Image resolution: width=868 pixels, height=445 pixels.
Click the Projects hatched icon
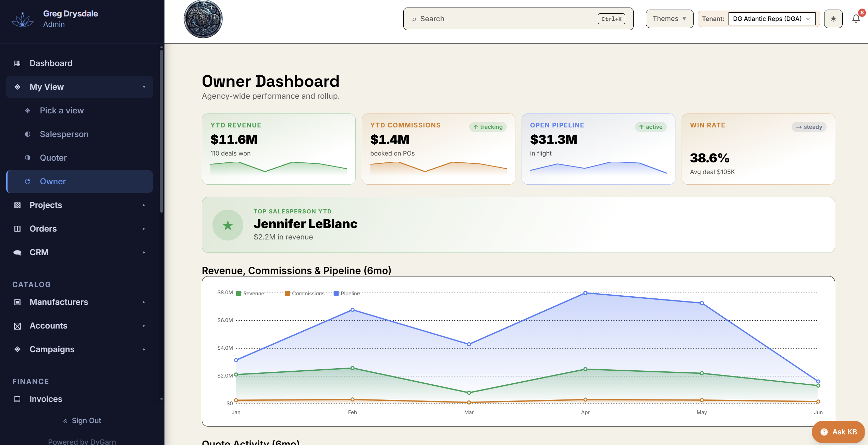17,205
